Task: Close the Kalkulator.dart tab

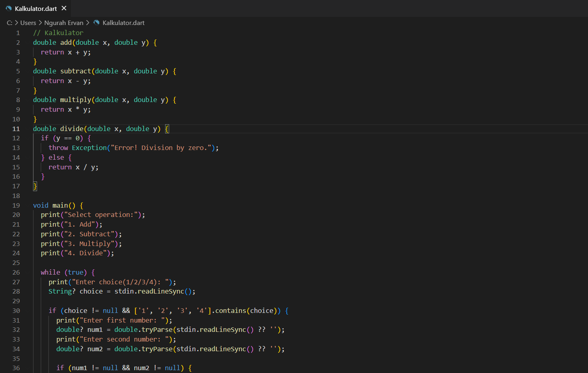Action: 64,8
